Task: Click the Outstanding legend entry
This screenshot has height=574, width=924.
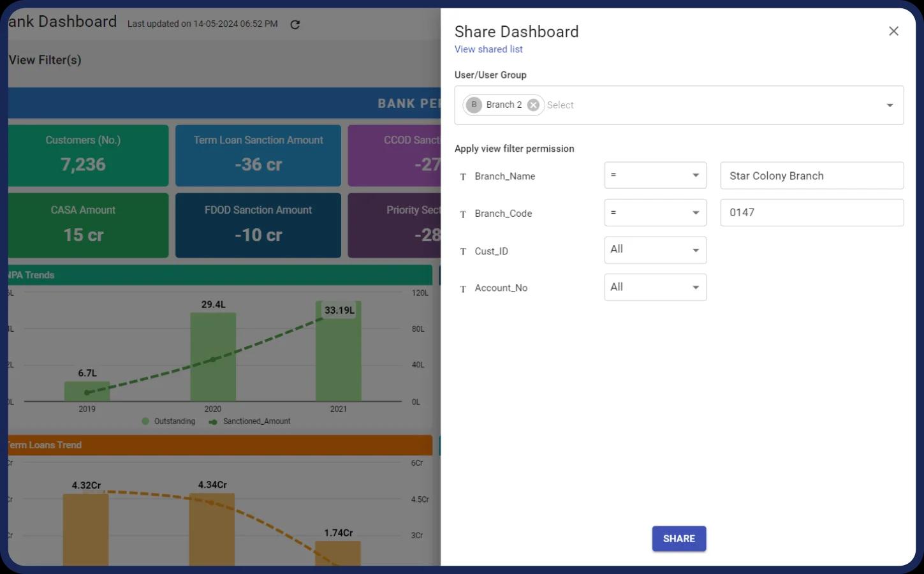Action: [168, 421]
